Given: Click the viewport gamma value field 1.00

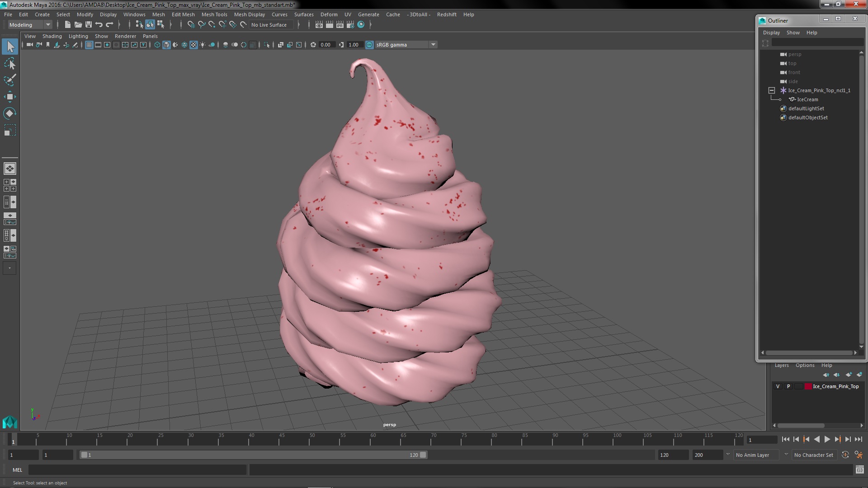Looking at the screenshot, I should [x=354, y=45].
